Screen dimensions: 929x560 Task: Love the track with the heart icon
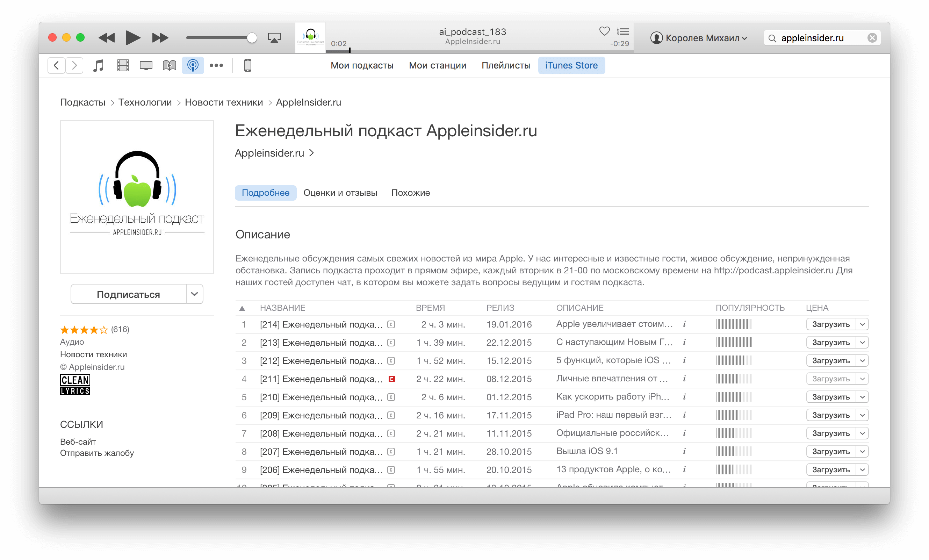point(604,31)
